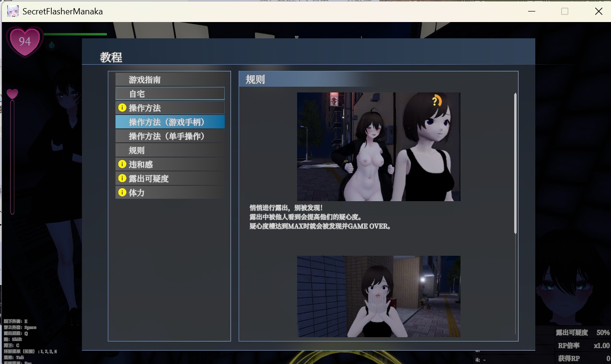This screenshot has width=611, height=364.
Task: Click the info icon beside 露出可疑度 in the tutorial list
Action: tap(122, 178)
